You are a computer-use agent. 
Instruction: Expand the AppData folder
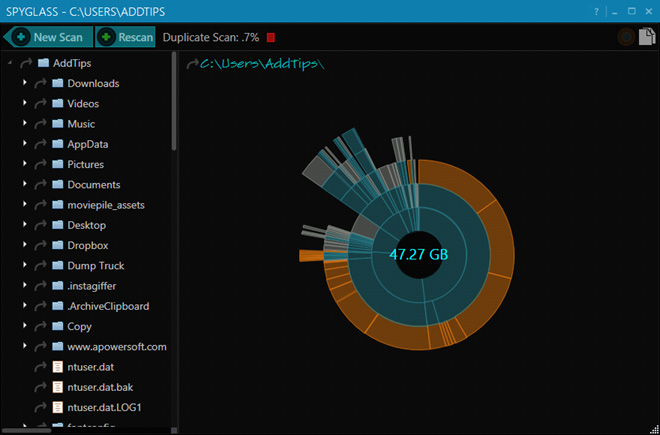(x=25, y=143)
